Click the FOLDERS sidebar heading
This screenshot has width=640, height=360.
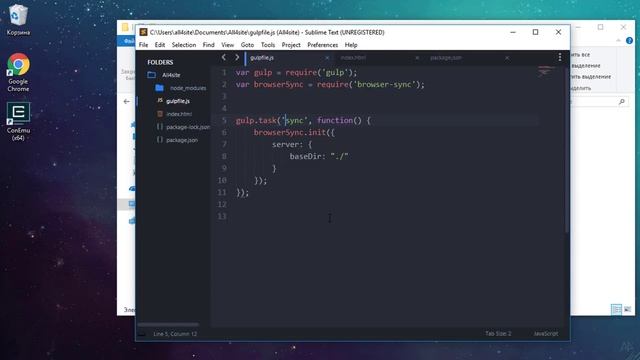[x=160, y=62]
